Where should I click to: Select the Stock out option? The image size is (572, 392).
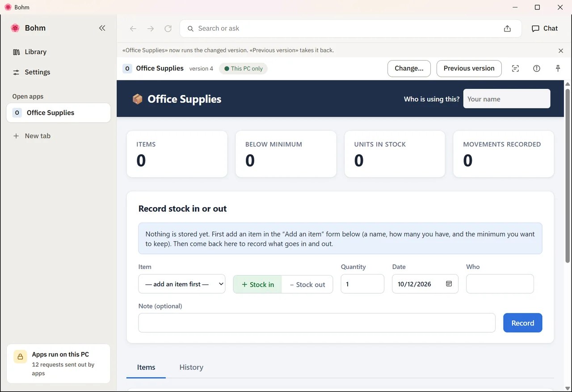click(307, 284)
